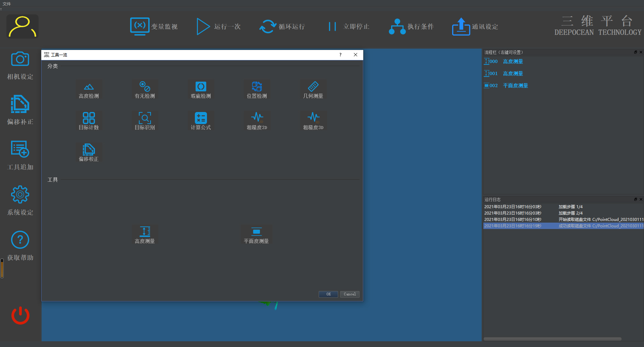The width and height of the screenshot is (644, 347).
Task: Select 计算公式 calculation formula category
Action: click(201, 121)
